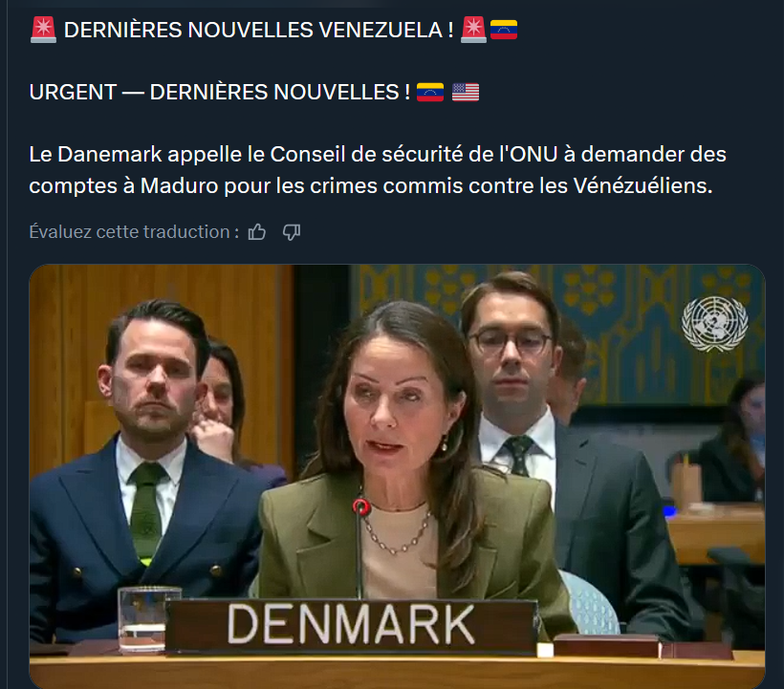This screenshot has height=689, width=784.
Task: Click the DENMARK nameplate in the image
Action: pos(351,626)
